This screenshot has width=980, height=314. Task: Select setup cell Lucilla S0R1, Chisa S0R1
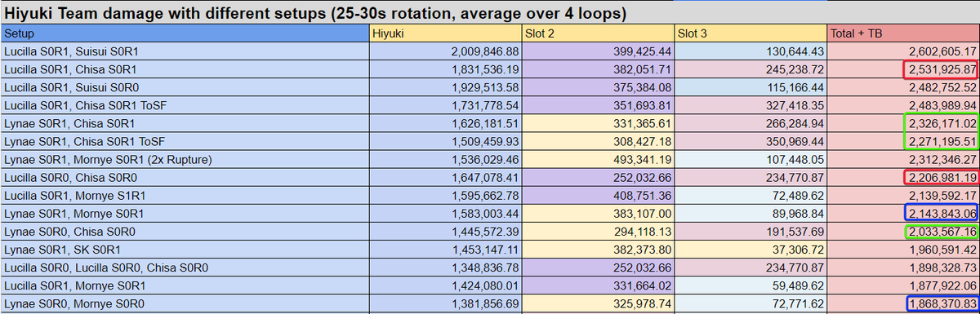tap(185, 69)
